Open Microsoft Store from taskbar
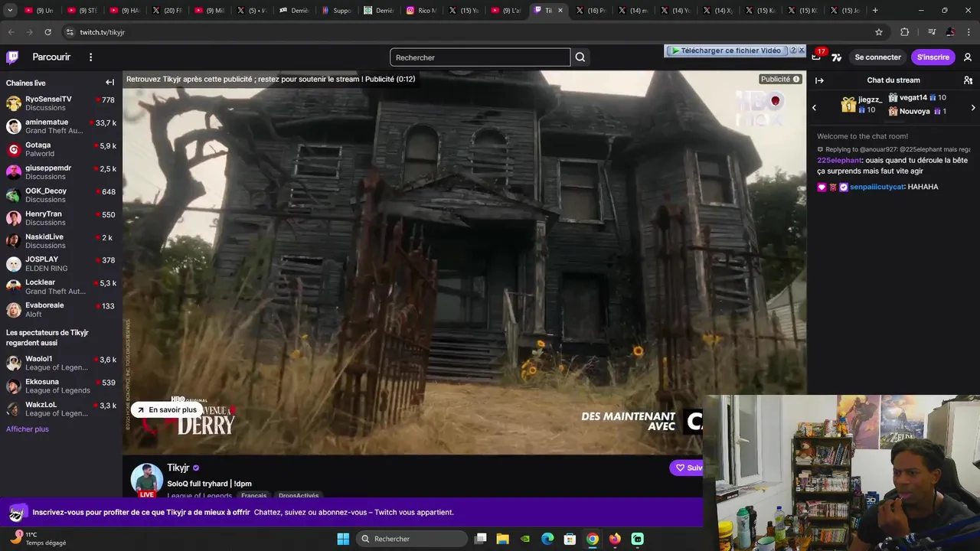 tap(570, 539)
